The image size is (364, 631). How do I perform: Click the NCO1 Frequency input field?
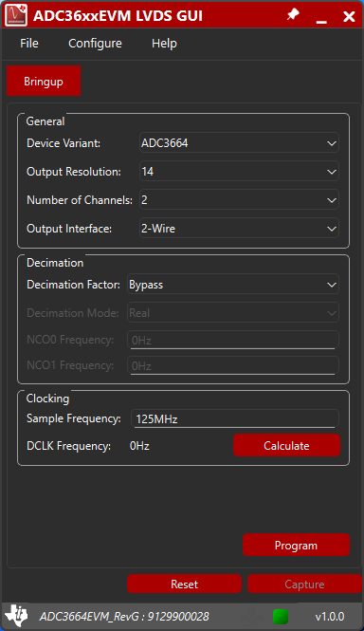pyautogui.click(x=233, y=365)
